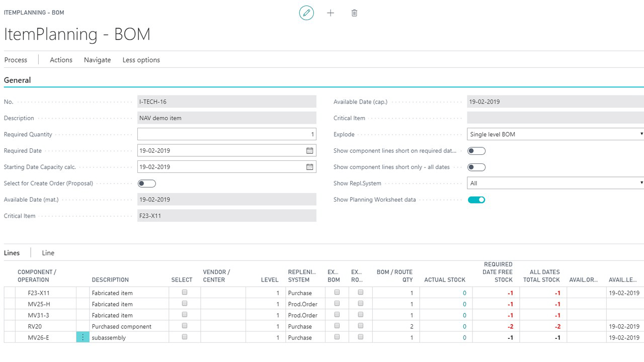The height and width of the screenshot is (362, 644).
Task: Select the MV25-H component cell
Action: pos(46,304)
